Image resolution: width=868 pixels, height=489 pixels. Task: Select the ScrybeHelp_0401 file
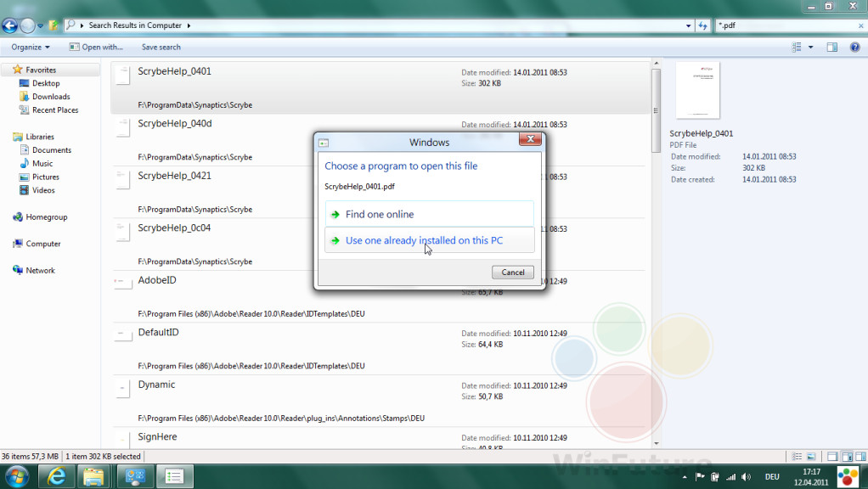pos(380,87)
